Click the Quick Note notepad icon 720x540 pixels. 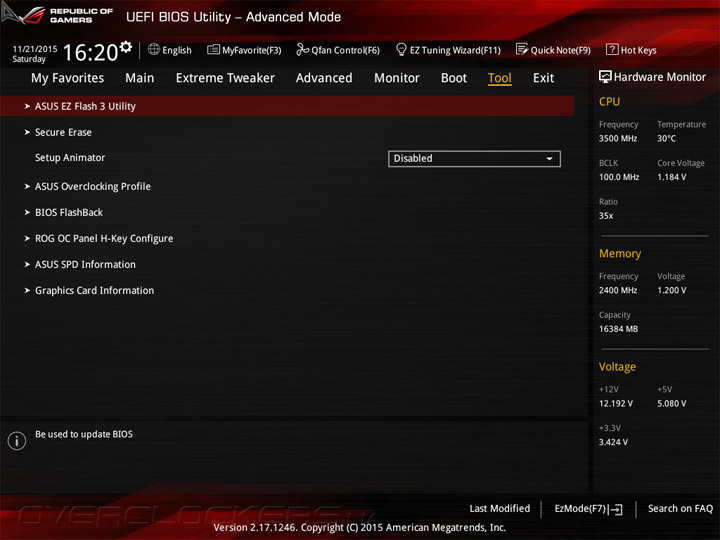click(x=522, y=49)
